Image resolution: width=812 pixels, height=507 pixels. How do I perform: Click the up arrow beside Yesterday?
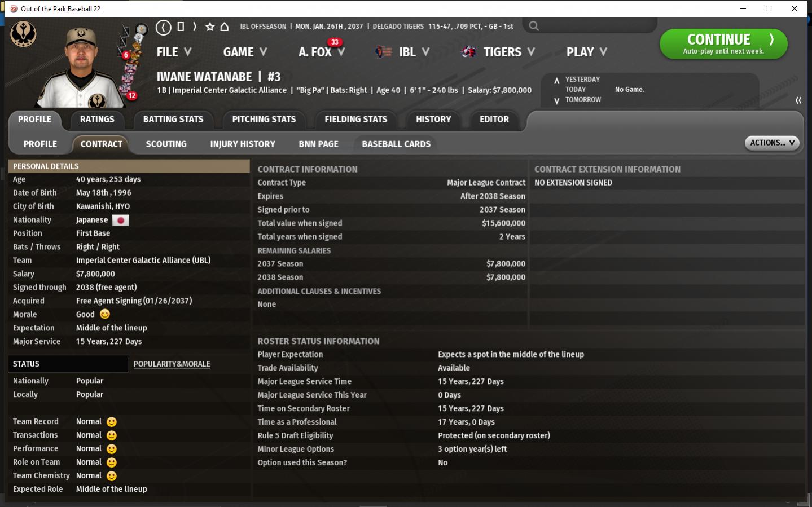coord(556,80)
